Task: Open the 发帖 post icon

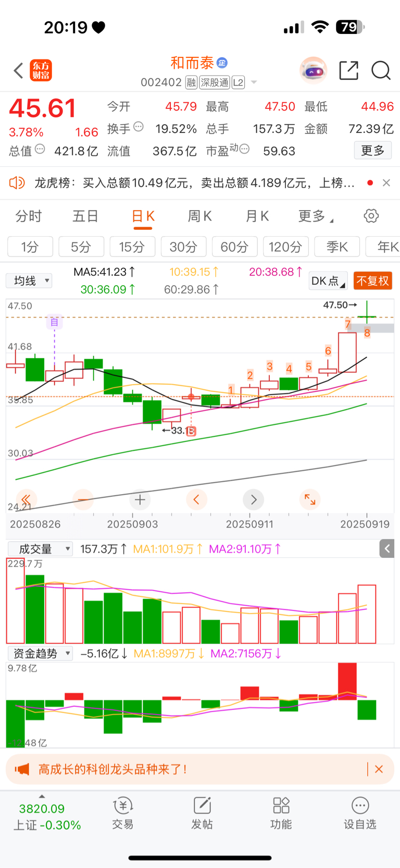Action: 202,814
